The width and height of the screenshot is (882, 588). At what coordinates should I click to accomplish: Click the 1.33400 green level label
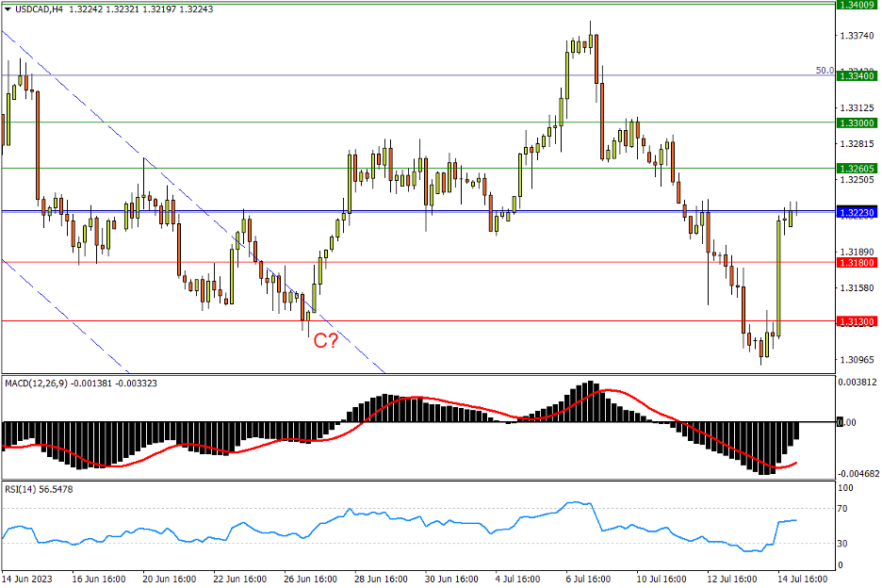857,75
